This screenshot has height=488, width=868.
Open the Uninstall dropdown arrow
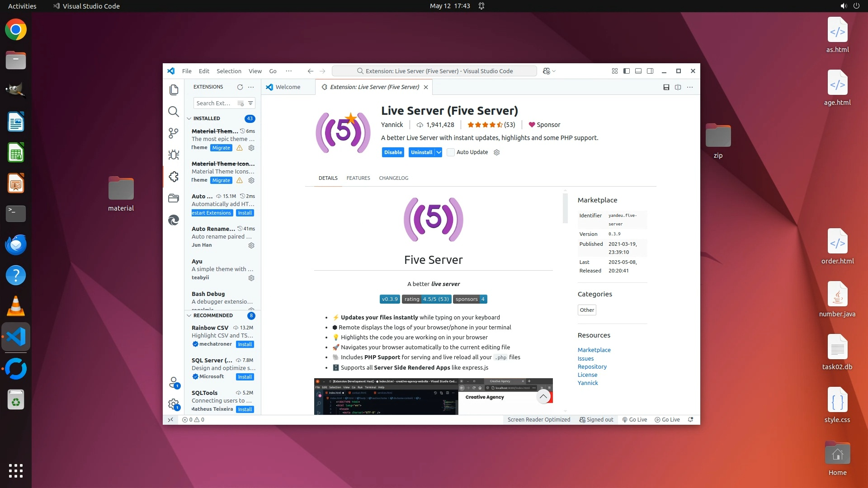click(x=439, y=152)
